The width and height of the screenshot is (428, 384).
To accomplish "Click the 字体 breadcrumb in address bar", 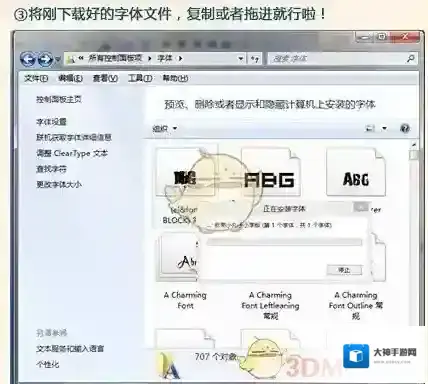I will point(165,58).
